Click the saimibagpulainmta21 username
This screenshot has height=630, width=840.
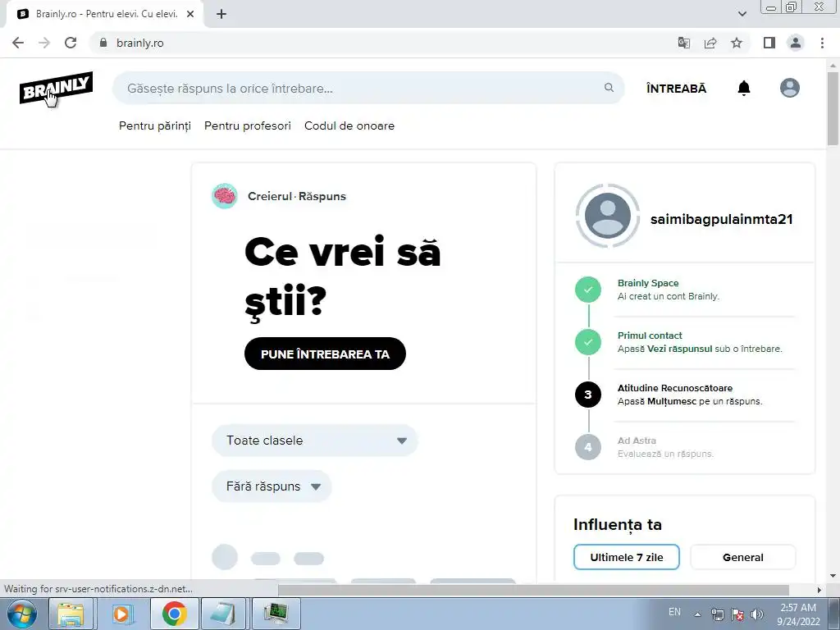(x=721, y=219)
